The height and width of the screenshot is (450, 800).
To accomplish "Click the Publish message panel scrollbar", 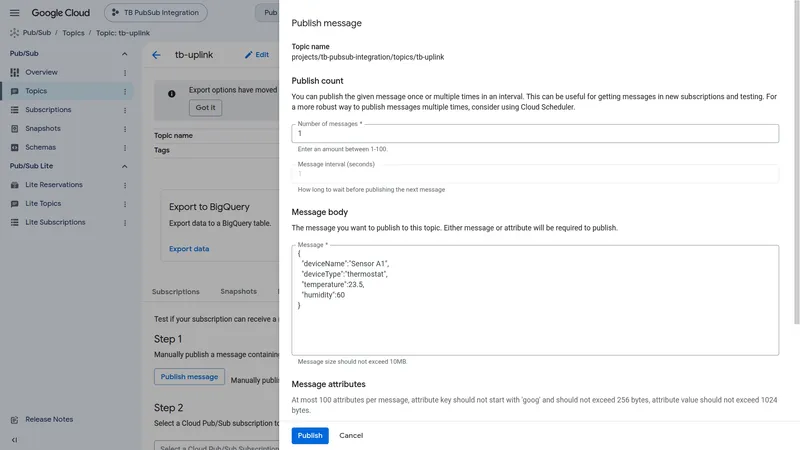I will 796,163.
